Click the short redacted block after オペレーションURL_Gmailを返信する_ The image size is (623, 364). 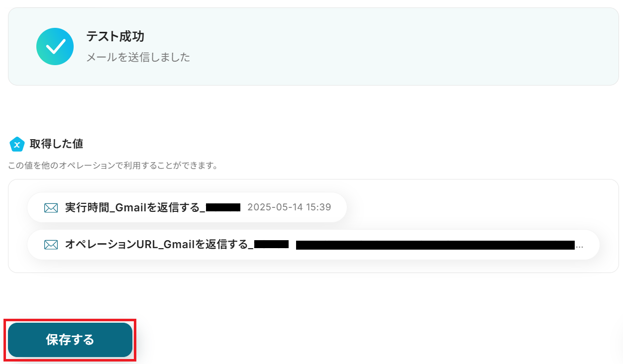click(271, 244)
